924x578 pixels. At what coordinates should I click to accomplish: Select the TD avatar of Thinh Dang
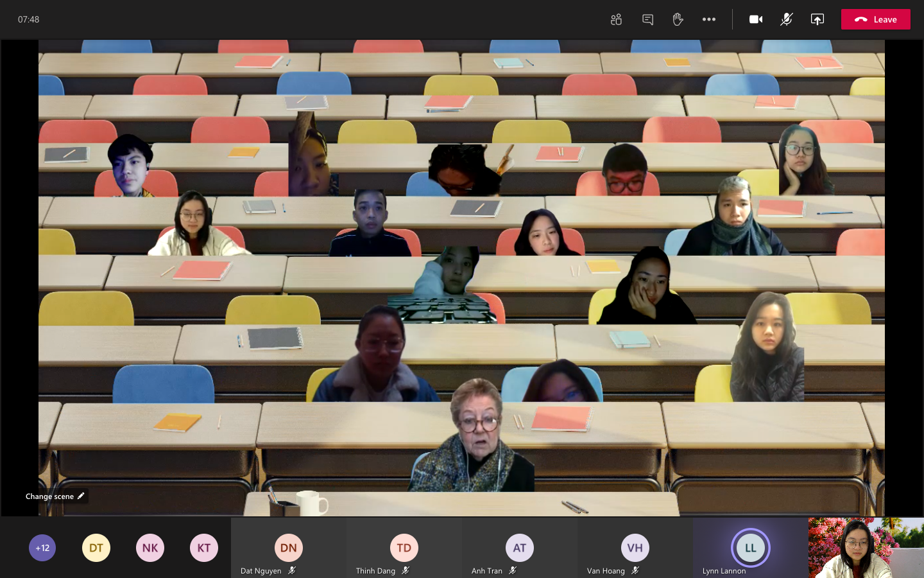404,548
